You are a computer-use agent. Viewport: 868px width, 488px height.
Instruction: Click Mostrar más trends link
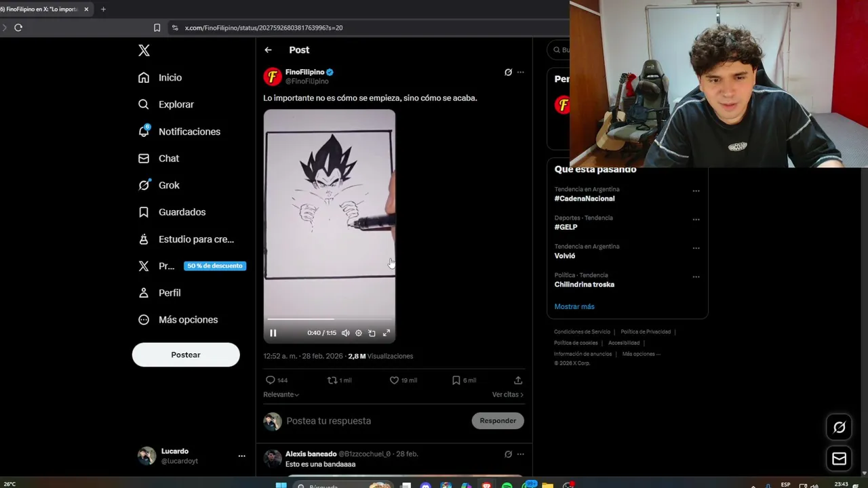574,306
